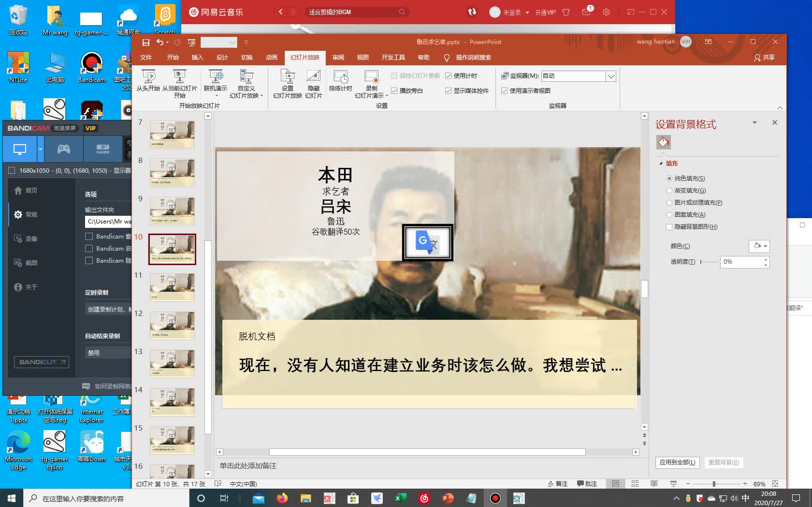Click the Google Translate icon on the slide

point(428,242)
